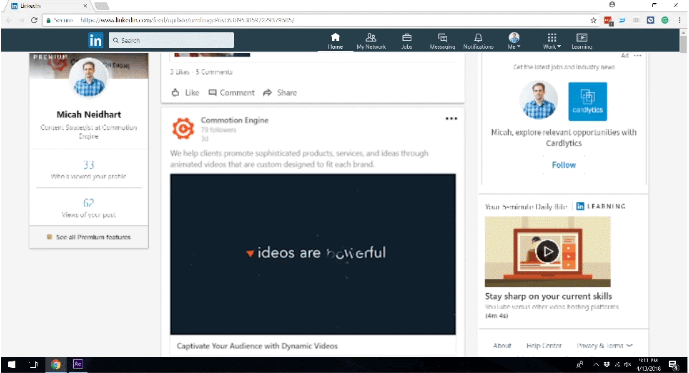Reload the page in Chrome
The width and height of the screenshot is (689, 373).
click(x=34, y=20)
